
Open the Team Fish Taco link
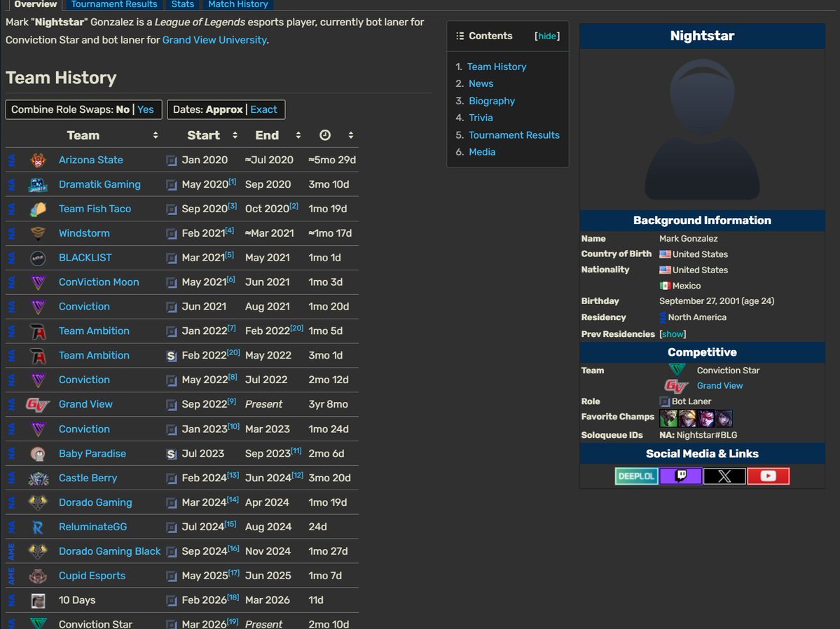pos(95,209)
